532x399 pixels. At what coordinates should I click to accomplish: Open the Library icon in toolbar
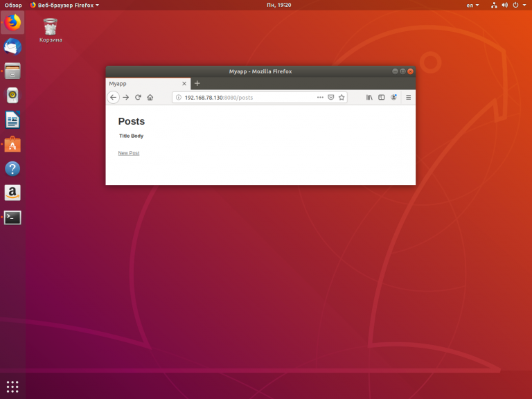[369, 98]
